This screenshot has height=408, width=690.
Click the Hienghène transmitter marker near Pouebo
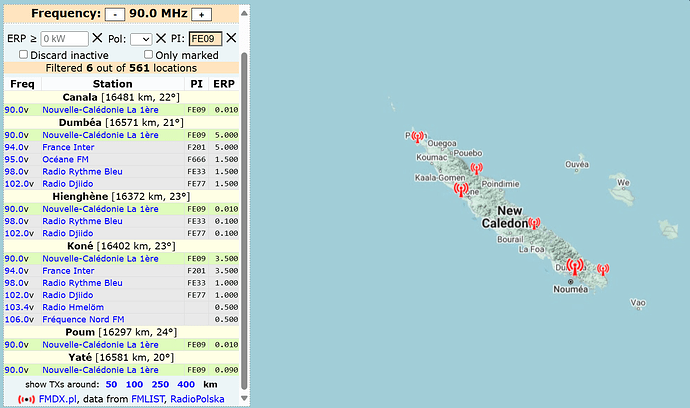point(476,170)
